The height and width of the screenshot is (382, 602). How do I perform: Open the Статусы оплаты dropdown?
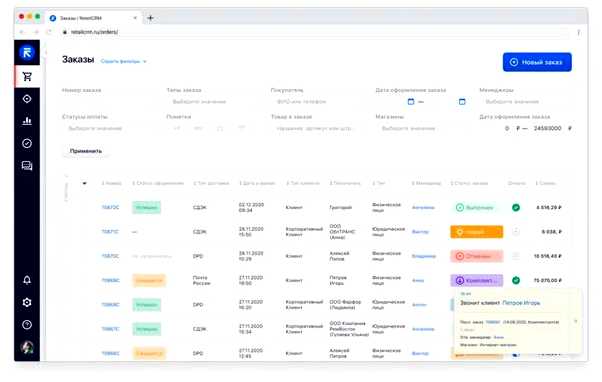(109, 128)
